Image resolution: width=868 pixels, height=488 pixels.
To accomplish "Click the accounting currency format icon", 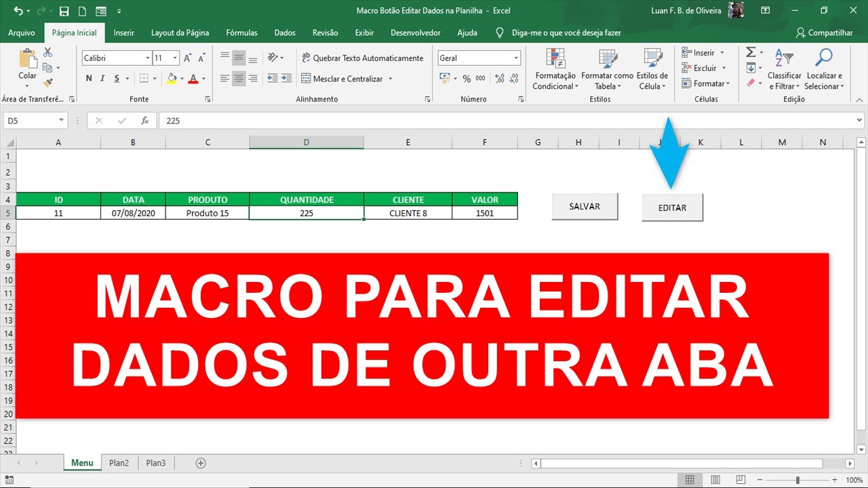I will (x=446, y=79).
